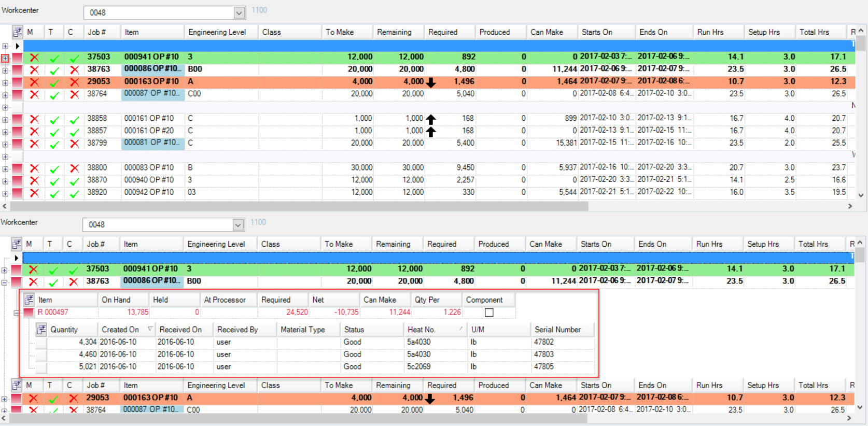This screenshot has height=426, width=868.
Task: Sort subgrid by Created On column
Action: click(x=127, y=330)
